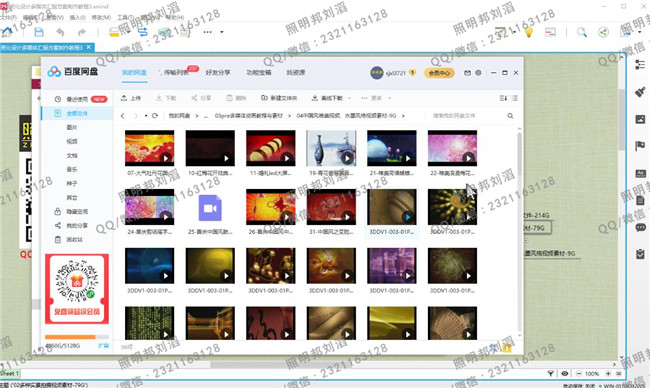Click the 会员中心 member center button
Image resolution: width=650 pixels, height=388 pixels.
[x=439, y=73]
